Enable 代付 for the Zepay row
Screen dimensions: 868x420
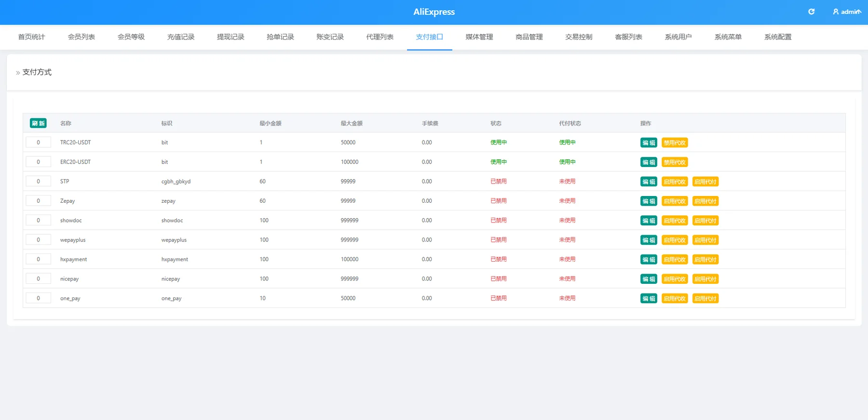[x=705, y=201]
